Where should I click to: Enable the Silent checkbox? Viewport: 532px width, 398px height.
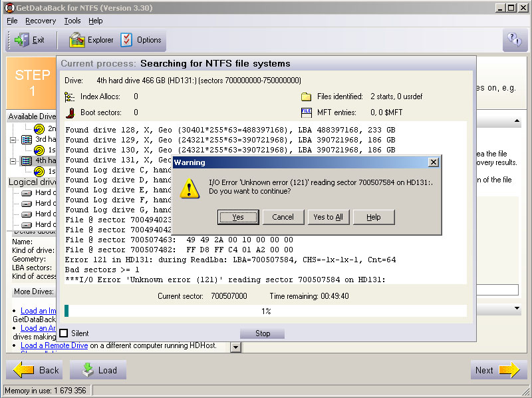(63, 333)
